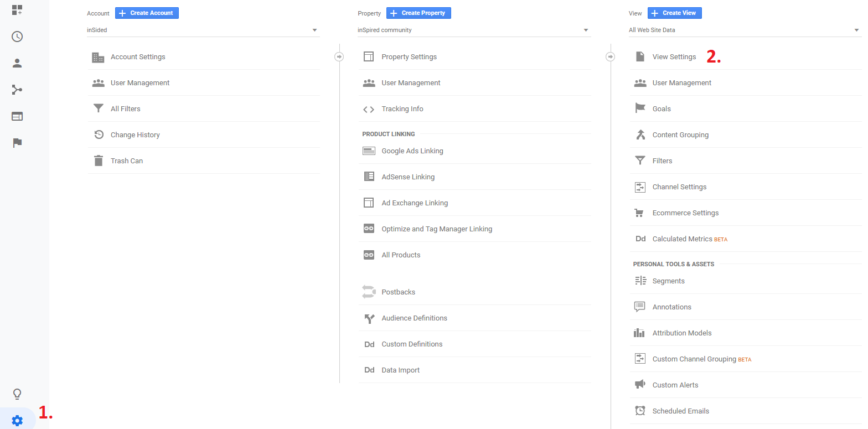
Task: Click the Google Ads Linking icon
Action: [x=369, y=151]
